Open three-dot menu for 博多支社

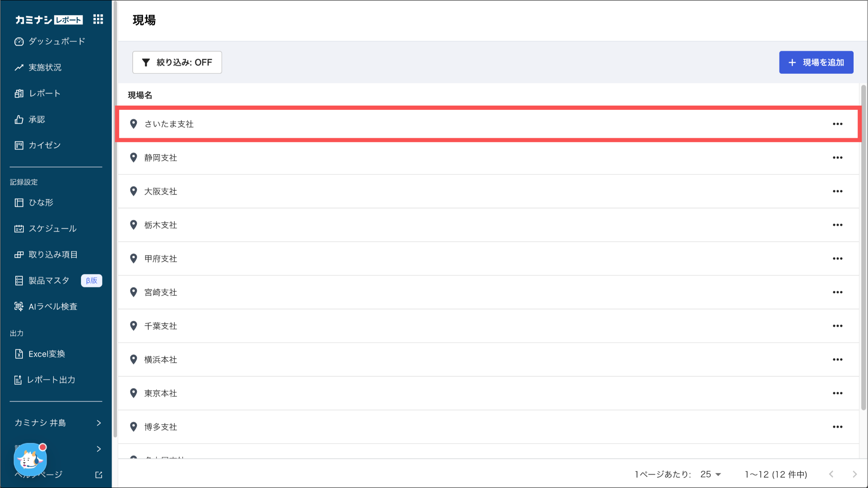(x=837, y=427)
